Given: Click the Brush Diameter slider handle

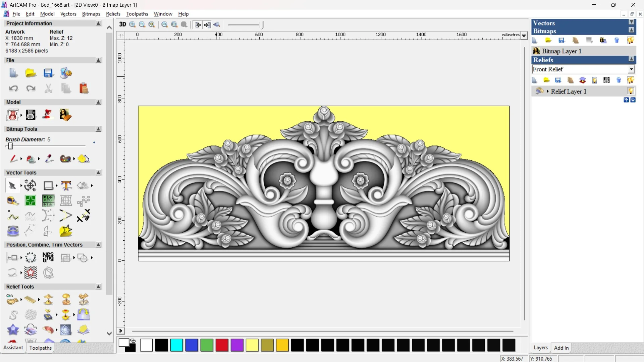Looking at the screenshot, I should [x=10, y=146].
